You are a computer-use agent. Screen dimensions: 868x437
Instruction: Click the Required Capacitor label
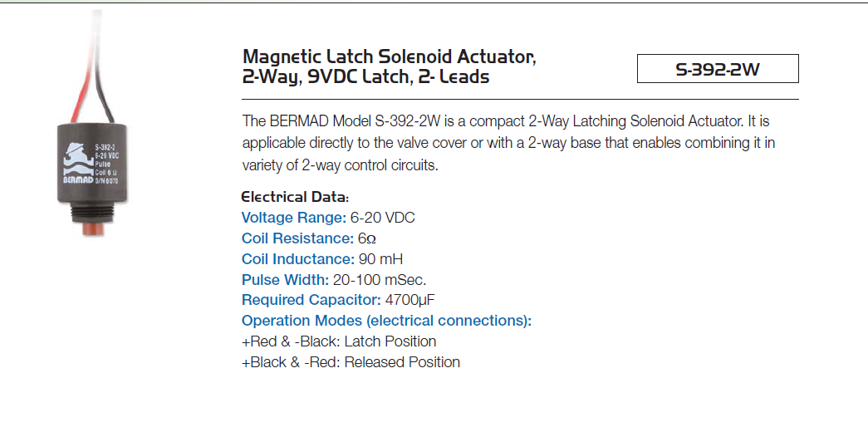311,300
